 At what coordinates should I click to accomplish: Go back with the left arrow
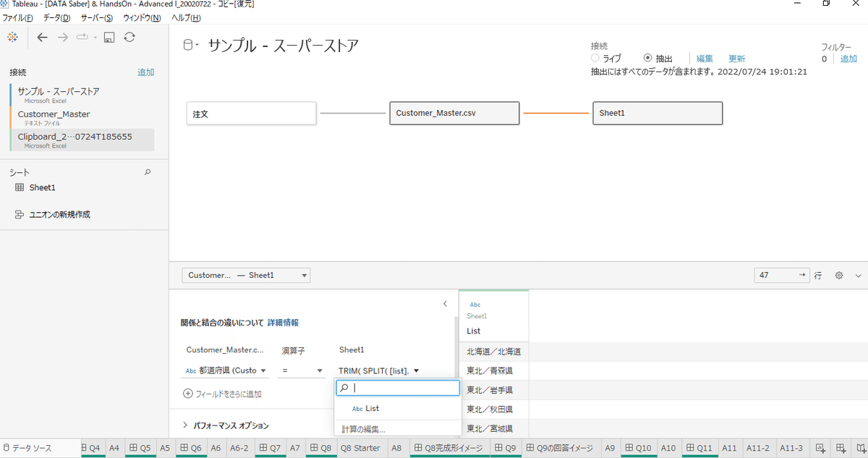point(42,37)
